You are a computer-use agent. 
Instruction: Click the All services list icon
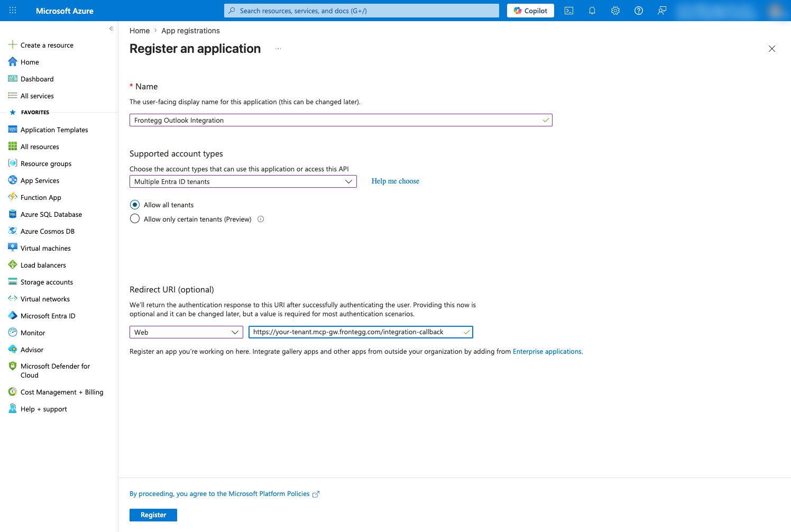13,96
